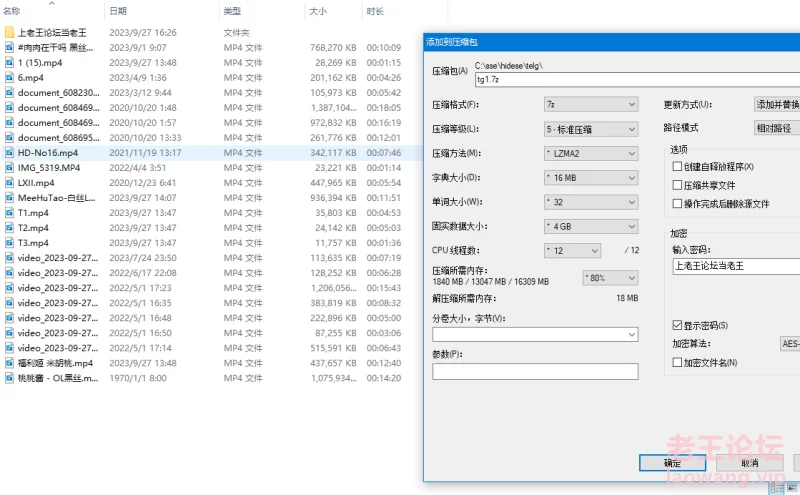Open the memory usage 80% dropdown
The height and width of the screenshot is (495, 800).
(x=611, y=278)
